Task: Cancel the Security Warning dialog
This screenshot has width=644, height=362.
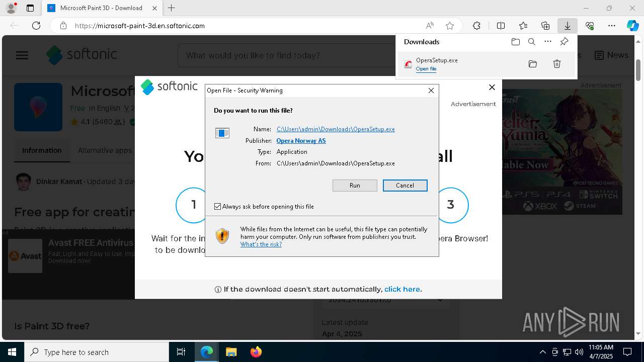Action: tap(405, 186)
